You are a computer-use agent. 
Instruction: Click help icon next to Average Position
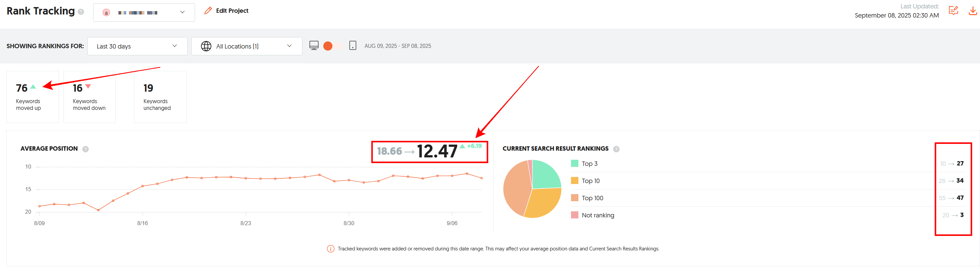pyautogui.click(x=86, y=149)
